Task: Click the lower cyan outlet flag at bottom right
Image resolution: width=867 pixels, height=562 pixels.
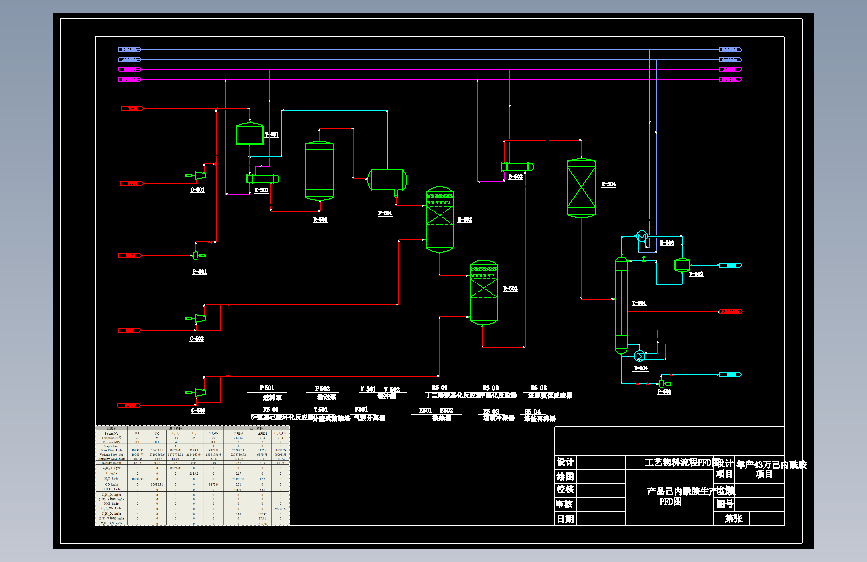Action: 730,374
